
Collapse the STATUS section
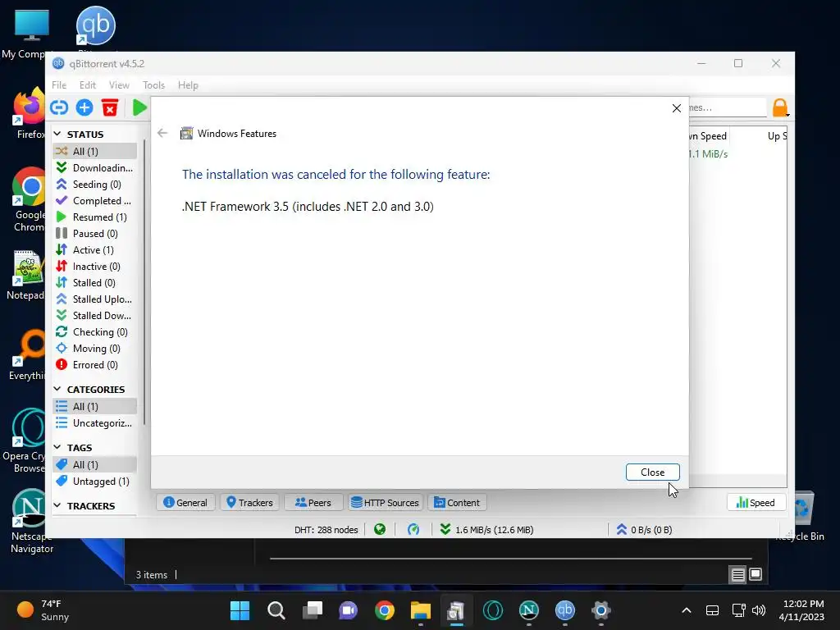(x=58, y=134)
